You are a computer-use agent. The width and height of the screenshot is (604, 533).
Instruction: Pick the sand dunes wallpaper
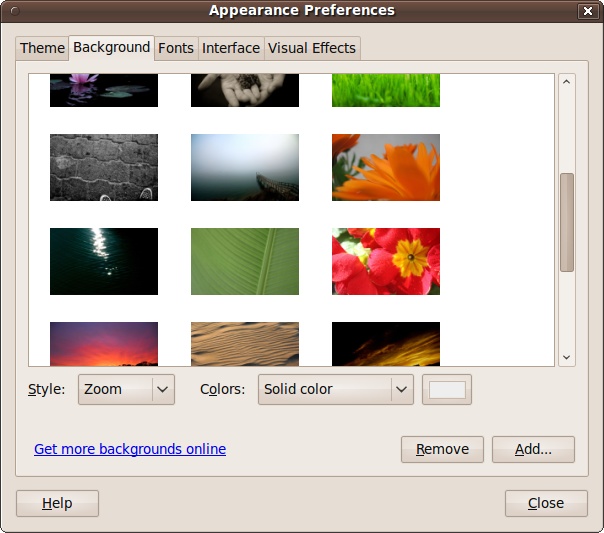[245, 344]
